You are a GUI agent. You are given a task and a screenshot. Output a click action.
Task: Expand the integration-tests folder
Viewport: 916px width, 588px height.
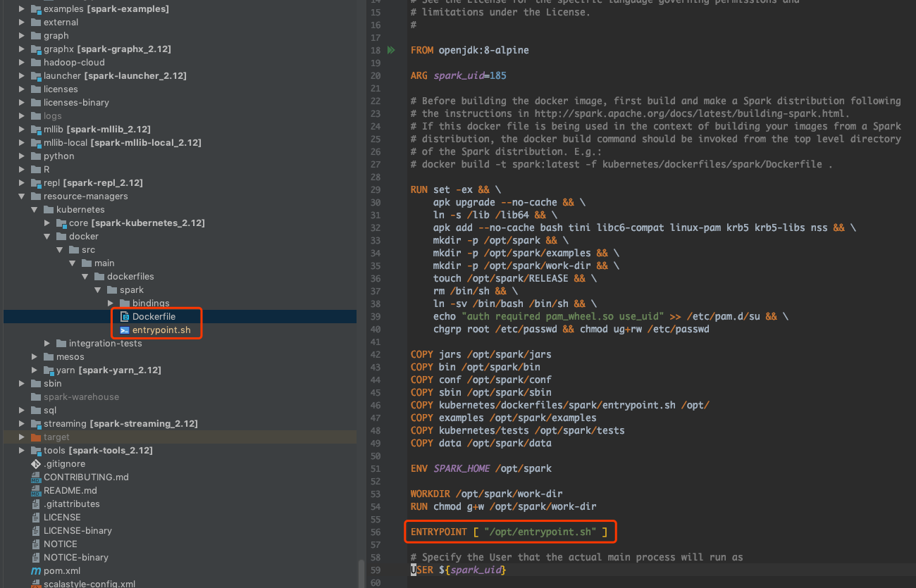tap(47, 344)
